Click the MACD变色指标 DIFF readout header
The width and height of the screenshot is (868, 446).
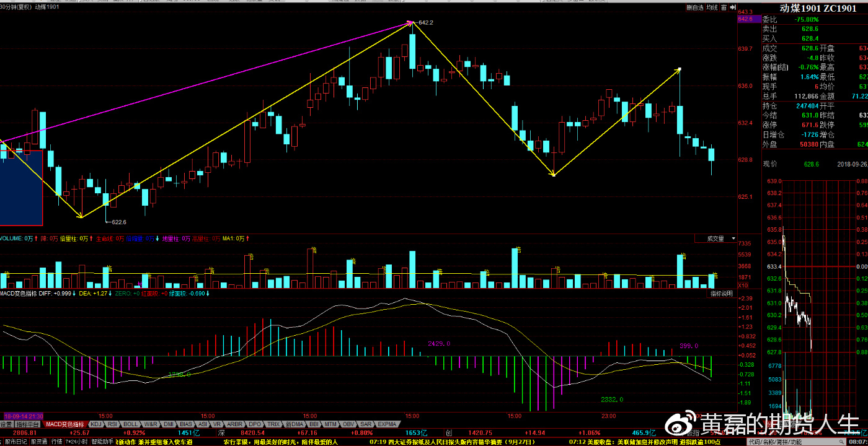tap(104, 293)
